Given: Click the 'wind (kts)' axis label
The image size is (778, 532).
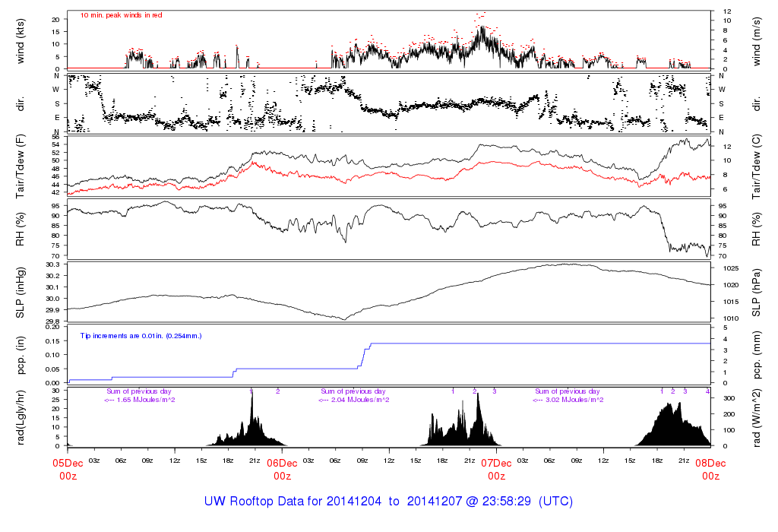Looking at the screenshot, I should tap(20, 42).
